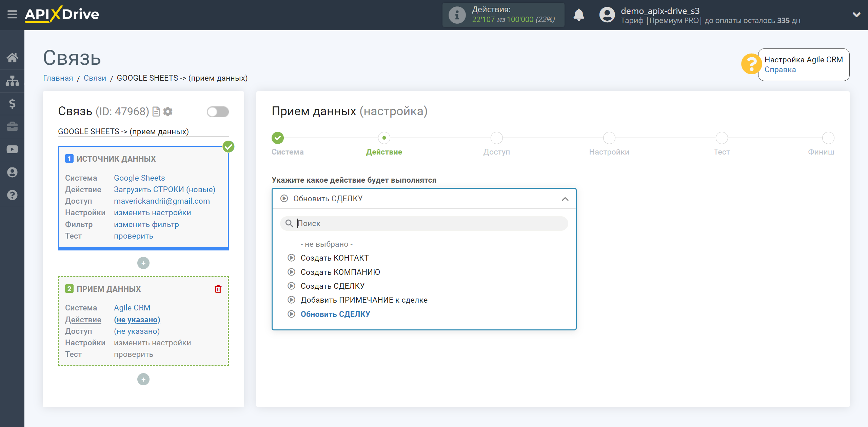868x427 pixels.
Task: Add a step below the data receiver block
Action: [143, 379]
